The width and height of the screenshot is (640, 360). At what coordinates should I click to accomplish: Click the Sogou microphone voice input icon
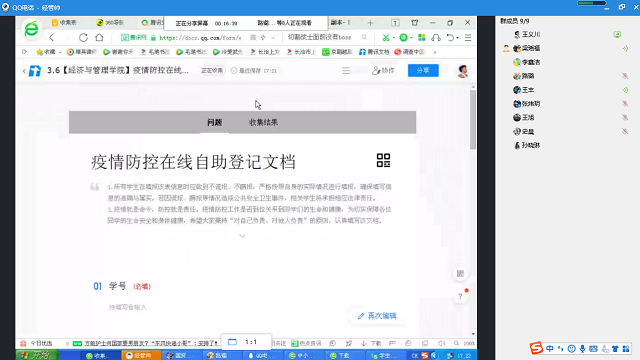tap(582, 349)
